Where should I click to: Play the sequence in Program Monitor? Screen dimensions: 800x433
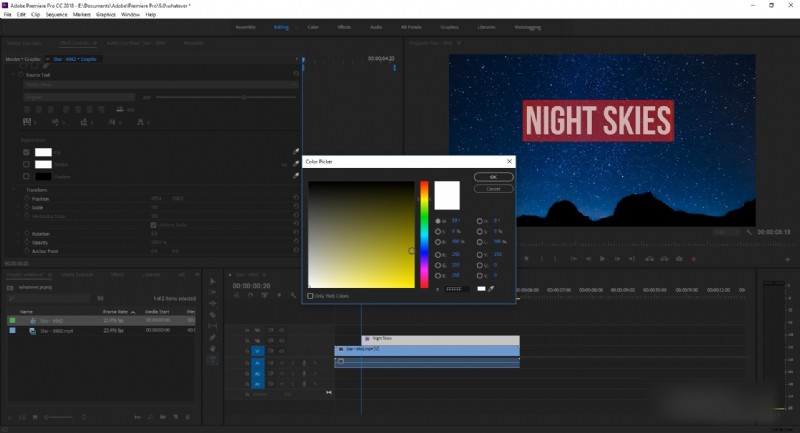coord(603,259)
